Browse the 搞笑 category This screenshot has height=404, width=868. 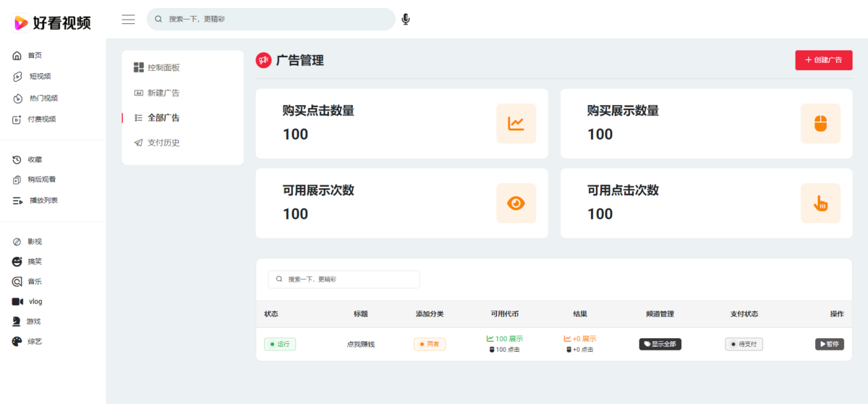[x=35, y=261]
